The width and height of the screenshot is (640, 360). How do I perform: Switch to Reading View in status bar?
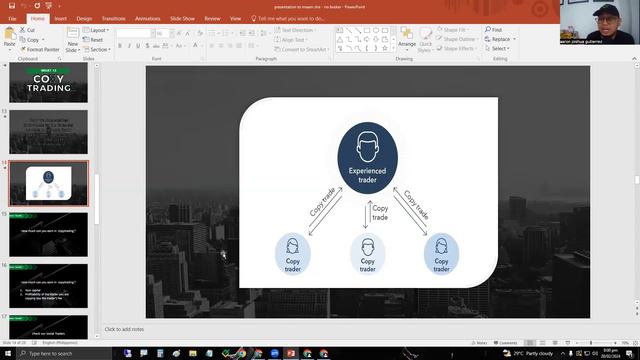(555, 343)
